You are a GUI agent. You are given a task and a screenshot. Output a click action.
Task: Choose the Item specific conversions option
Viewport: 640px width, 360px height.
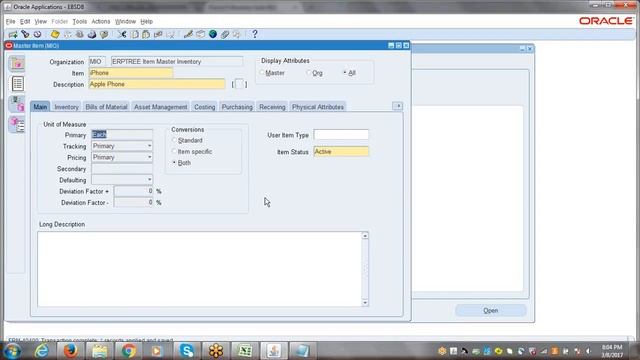pyautogui.click(x=174, y=151)
